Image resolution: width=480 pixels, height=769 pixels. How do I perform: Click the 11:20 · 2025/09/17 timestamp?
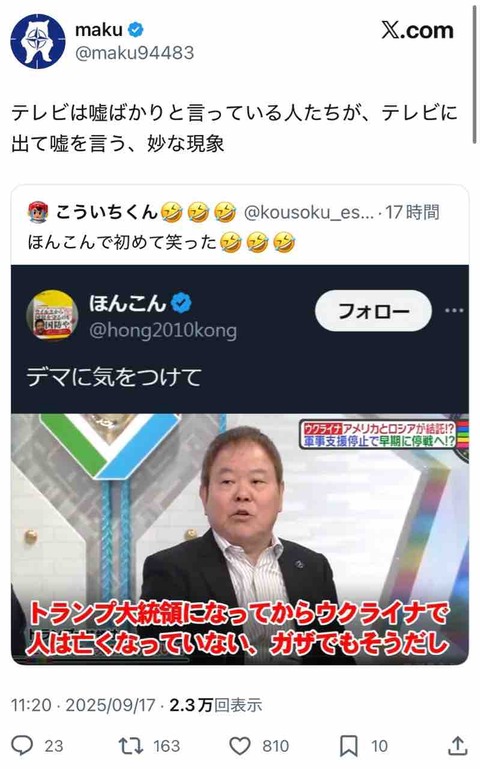point(83,705)
